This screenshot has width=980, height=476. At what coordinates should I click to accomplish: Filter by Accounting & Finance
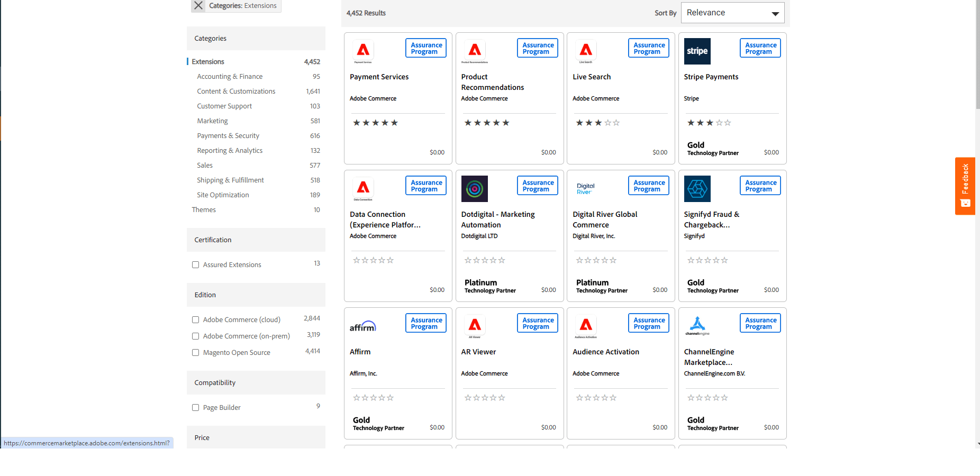230,77
